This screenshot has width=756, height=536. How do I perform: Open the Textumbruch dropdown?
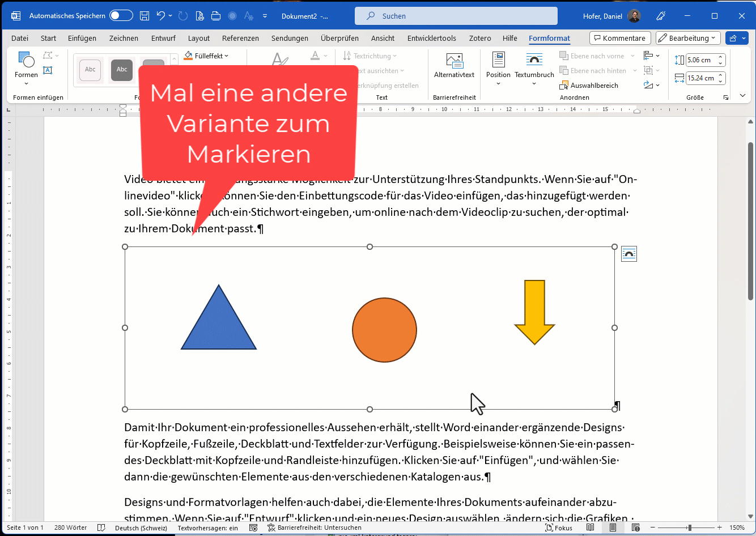click(x=534, y=67)
